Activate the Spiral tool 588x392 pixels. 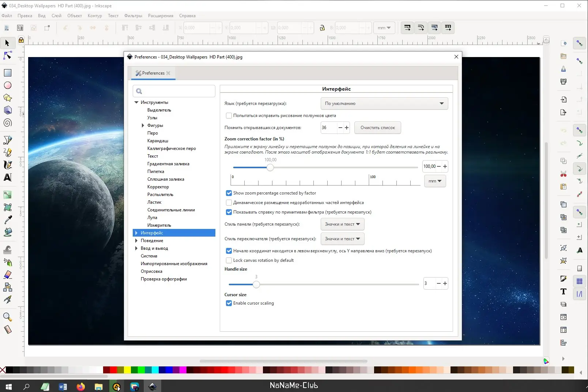(x=8, y=123)
